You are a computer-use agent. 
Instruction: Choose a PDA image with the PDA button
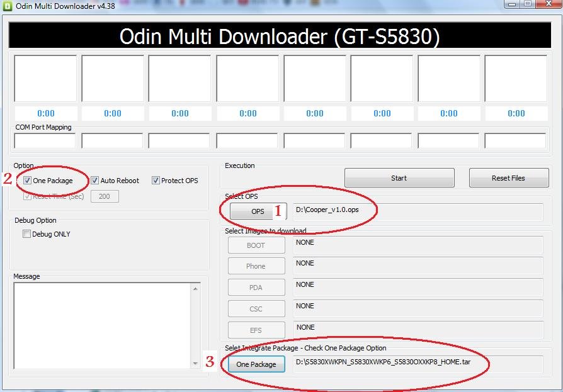256,288
